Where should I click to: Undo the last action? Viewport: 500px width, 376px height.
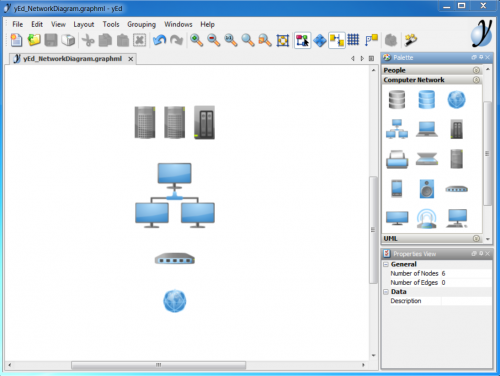point(159,40)
